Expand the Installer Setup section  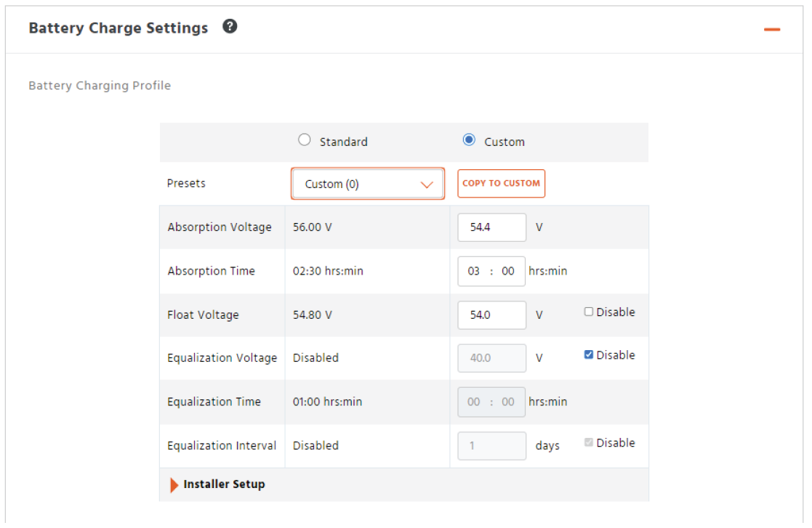[x=217, y=484]
